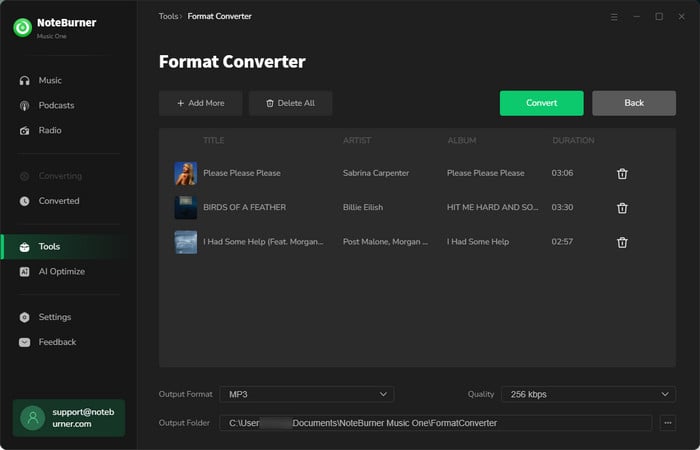Click the artist Post Malone, Morgan...
Viewport: 700px width, 450px height.
pyautogui.click(x=385, y=242)
